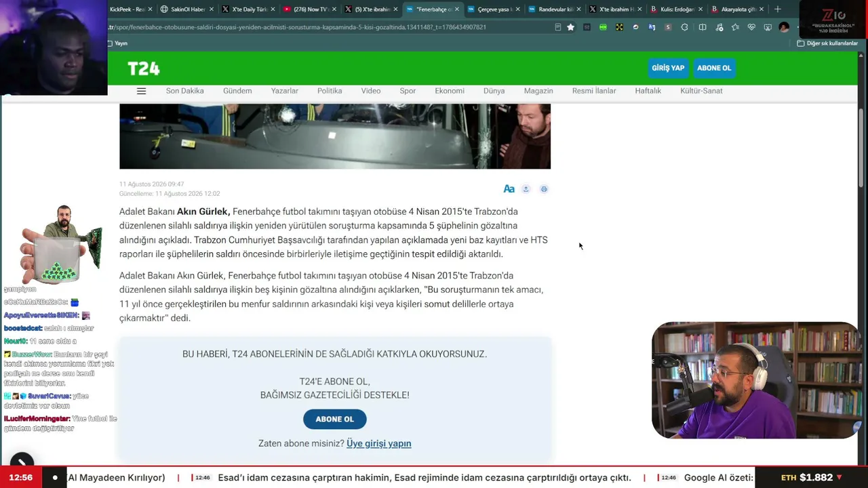Open the yellow-black expand arrows extension
868x488 pixels.
click(619, 27)
